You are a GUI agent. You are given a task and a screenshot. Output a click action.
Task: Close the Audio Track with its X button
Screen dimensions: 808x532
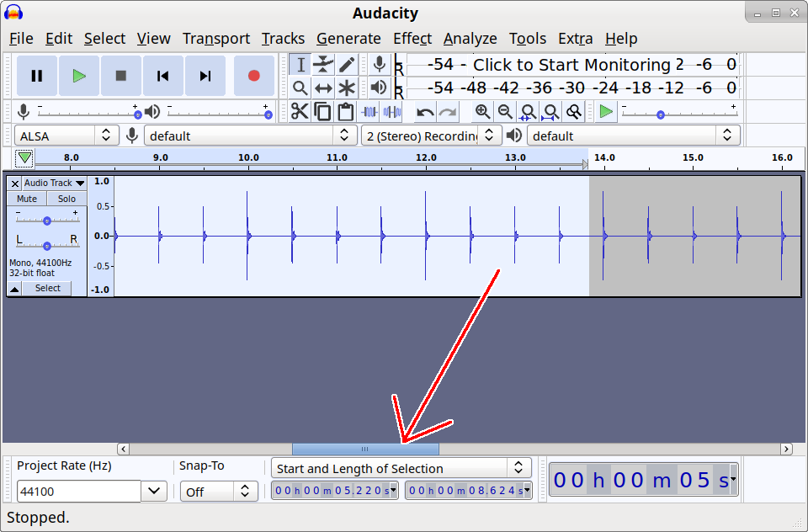click(15, 183)
